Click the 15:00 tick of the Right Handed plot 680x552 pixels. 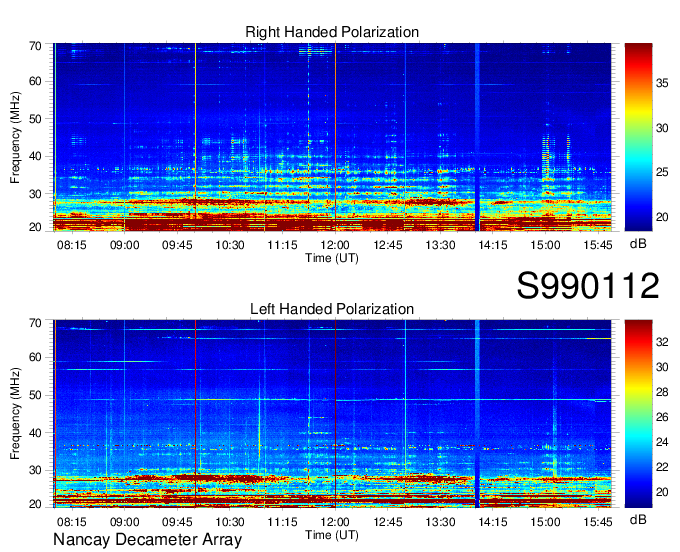[x=545, y=245]
